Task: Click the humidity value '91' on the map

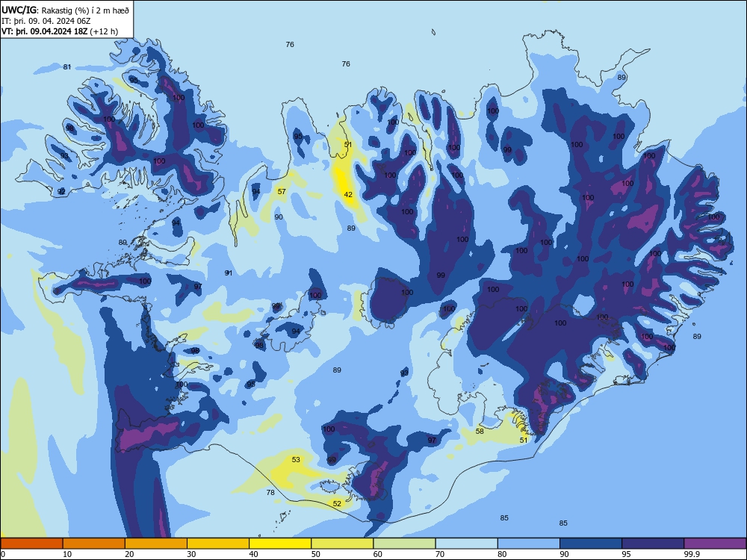Action: pos(229,273)
